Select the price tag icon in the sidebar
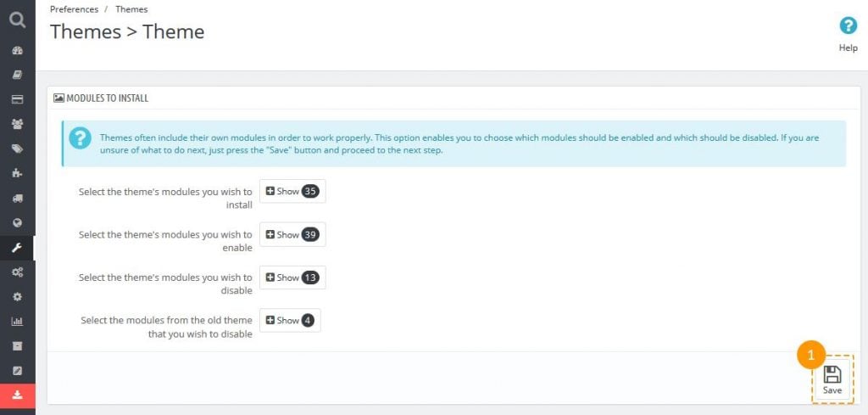The width and height of the screenshot is (868, 415). click(17, 149)
